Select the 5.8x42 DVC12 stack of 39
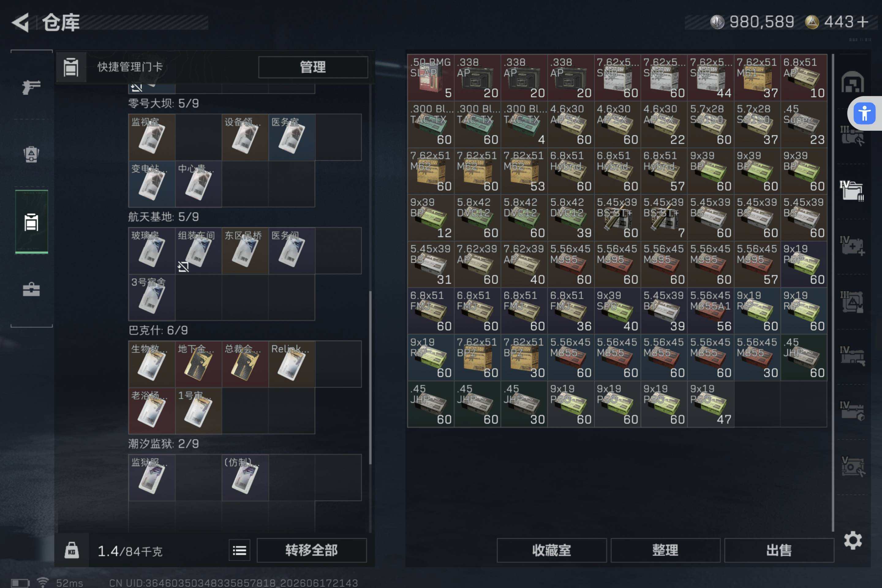 (571, 217)
